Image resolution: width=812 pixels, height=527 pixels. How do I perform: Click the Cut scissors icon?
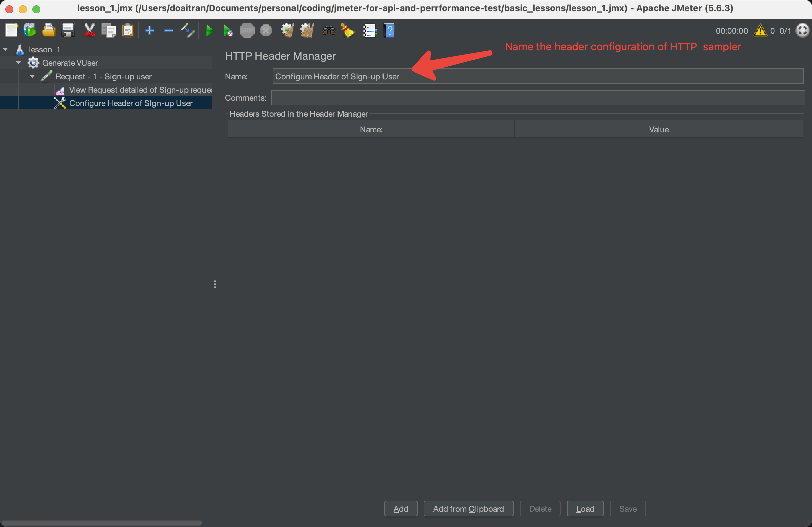pos(90,30)
